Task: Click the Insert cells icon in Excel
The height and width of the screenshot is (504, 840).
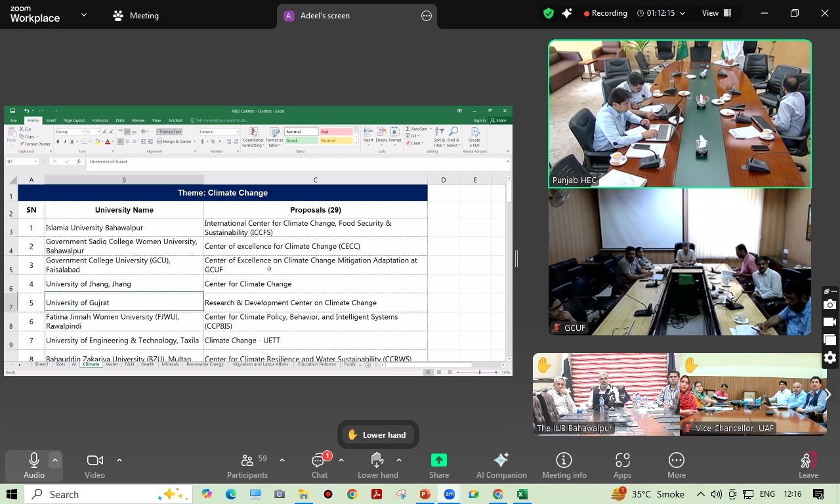Action: click(368, 136)
